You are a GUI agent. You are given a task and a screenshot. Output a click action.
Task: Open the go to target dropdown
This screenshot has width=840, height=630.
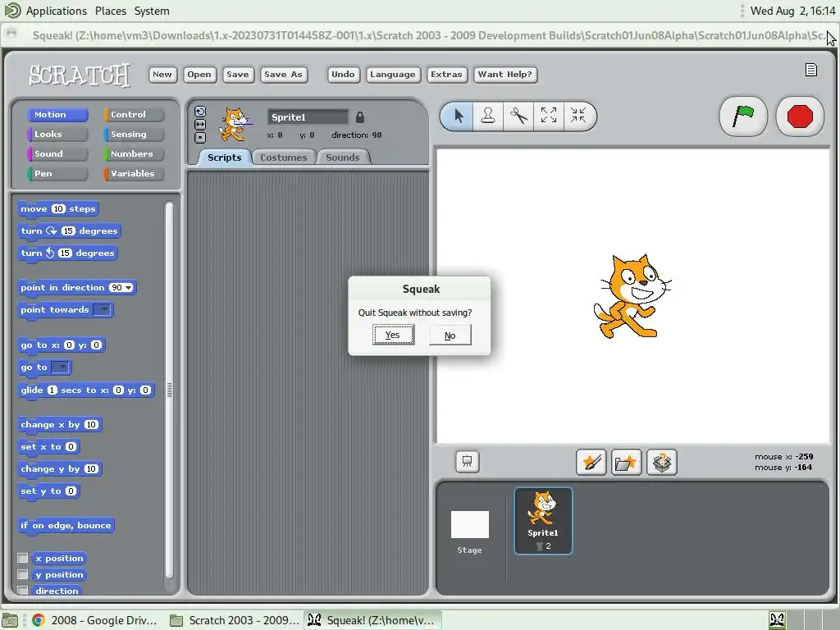(61, 367)
